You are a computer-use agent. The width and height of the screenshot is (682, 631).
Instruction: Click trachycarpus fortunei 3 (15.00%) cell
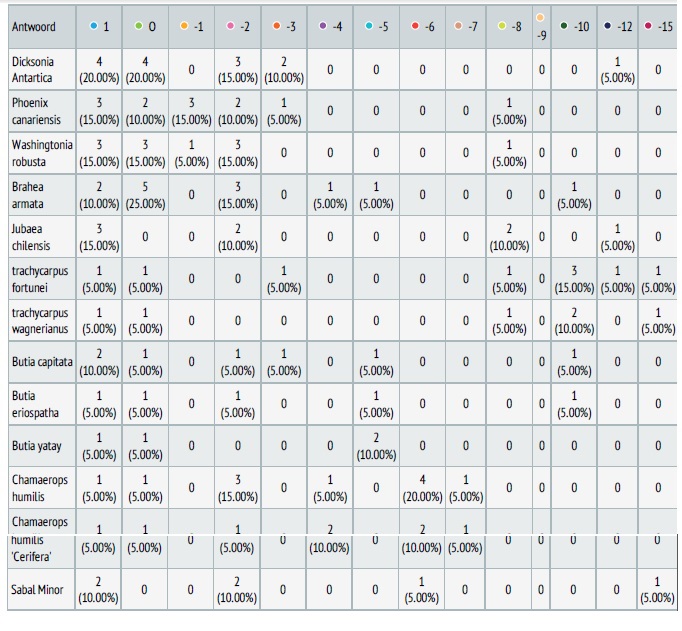click(575, 279)
